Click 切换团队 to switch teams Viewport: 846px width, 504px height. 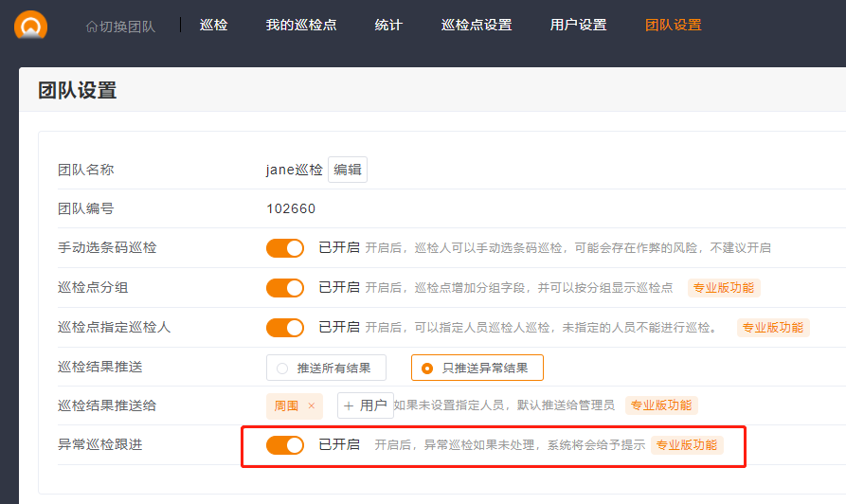(x=120, y=26)
